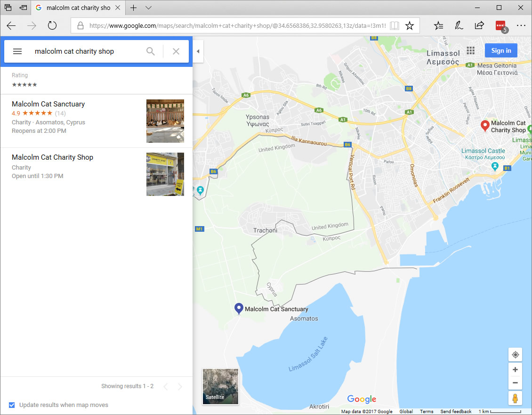The height and width of the screenshot is (415, 532).
Task: Zoom out on the map
Action: pyautogui.click(x=515, y=383)
